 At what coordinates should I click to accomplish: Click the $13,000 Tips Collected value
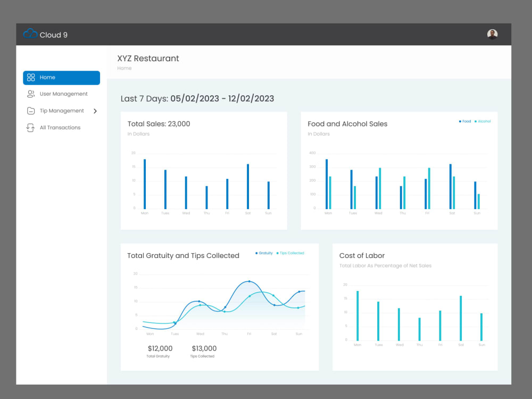pos(204,348)
